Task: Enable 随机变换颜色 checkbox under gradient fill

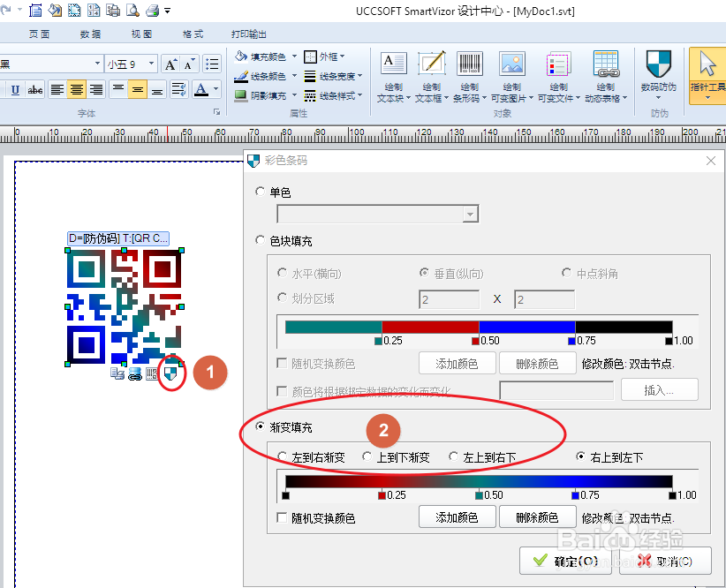Action: coord(282,517)
